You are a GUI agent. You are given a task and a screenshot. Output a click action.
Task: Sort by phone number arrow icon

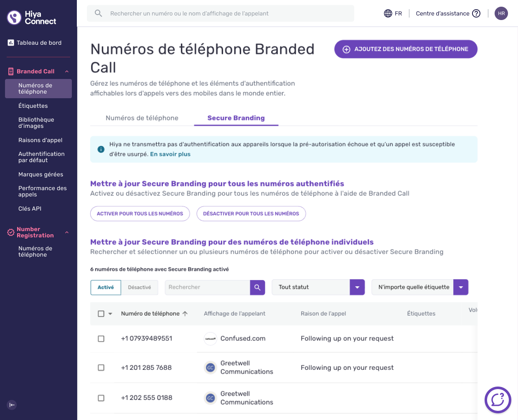[x=185, y=313]
